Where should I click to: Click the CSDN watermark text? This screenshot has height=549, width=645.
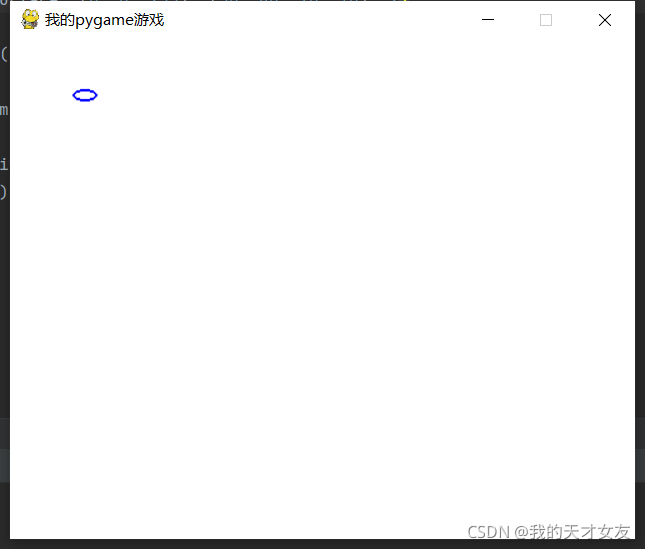[491, 531]
